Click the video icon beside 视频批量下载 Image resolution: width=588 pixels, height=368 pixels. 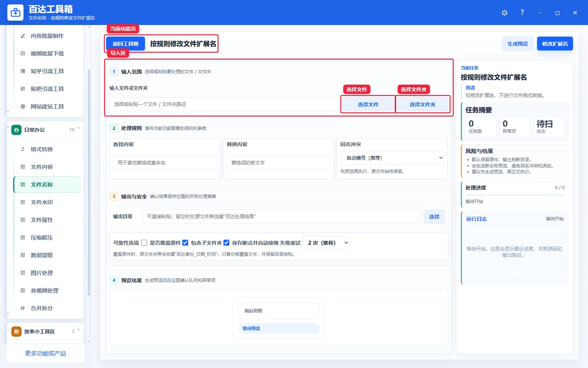[23, 53]
